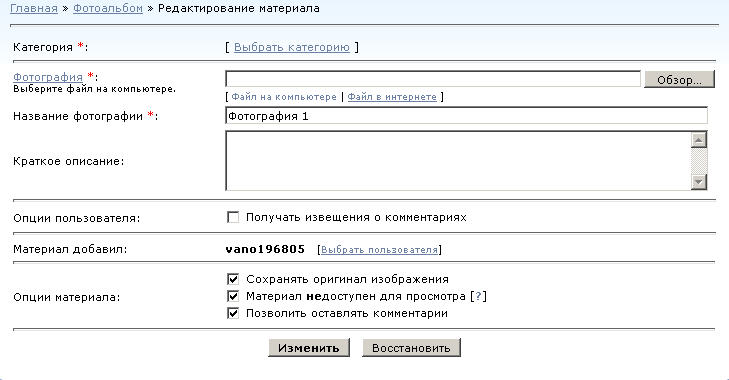Open the [?] help link
Viewport: 729px width, 380px height.
click(478, 296)
